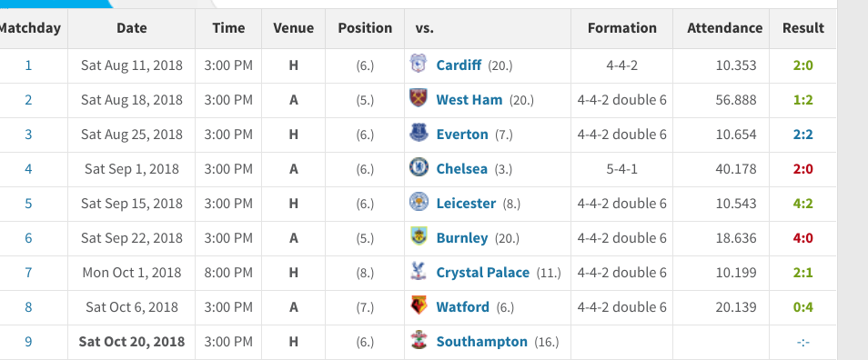Image resolution: width=868 pixels, height=360 pixels.
Task: Open matchday 1 link
Action: [28, 65]
